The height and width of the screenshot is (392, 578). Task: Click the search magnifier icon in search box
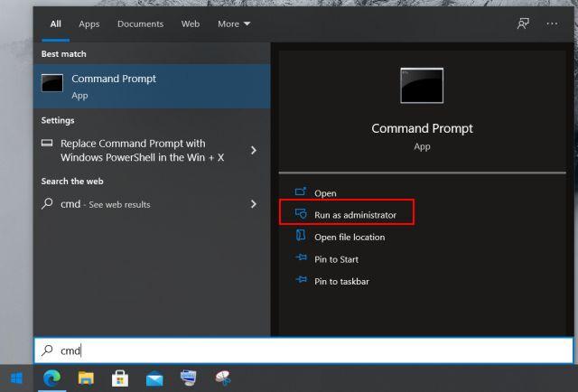point(47,350)
